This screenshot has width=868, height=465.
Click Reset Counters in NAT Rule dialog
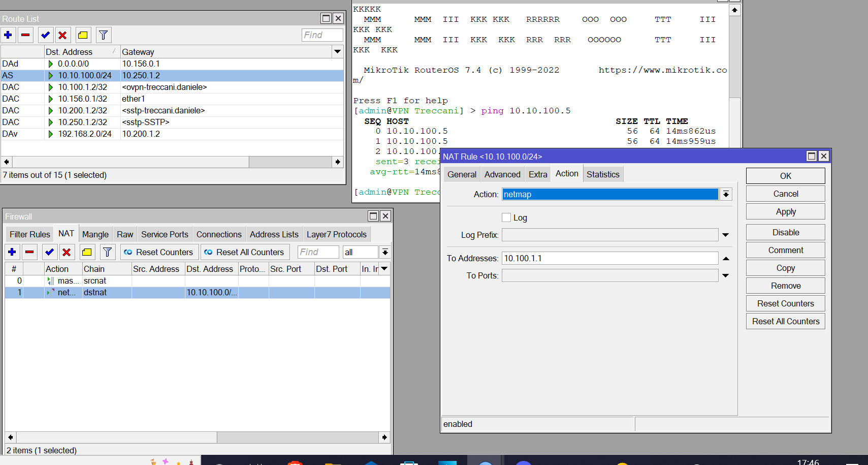coord(786,303)
